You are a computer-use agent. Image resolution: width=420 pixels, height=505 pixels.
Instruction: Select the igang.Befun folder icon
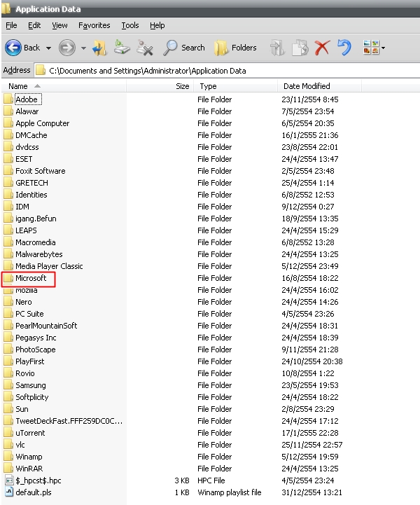click(x=8, y=219)
